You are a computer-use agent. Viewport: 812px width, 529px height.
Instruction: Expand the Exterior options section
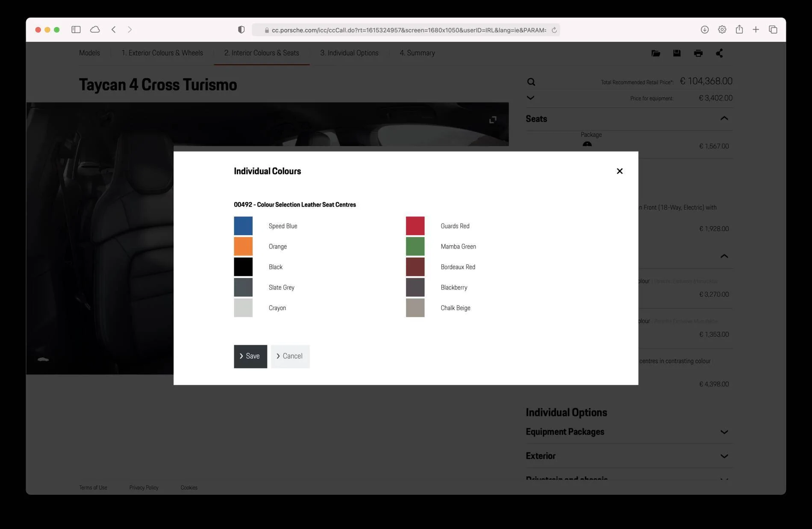(x=724, y=456)
